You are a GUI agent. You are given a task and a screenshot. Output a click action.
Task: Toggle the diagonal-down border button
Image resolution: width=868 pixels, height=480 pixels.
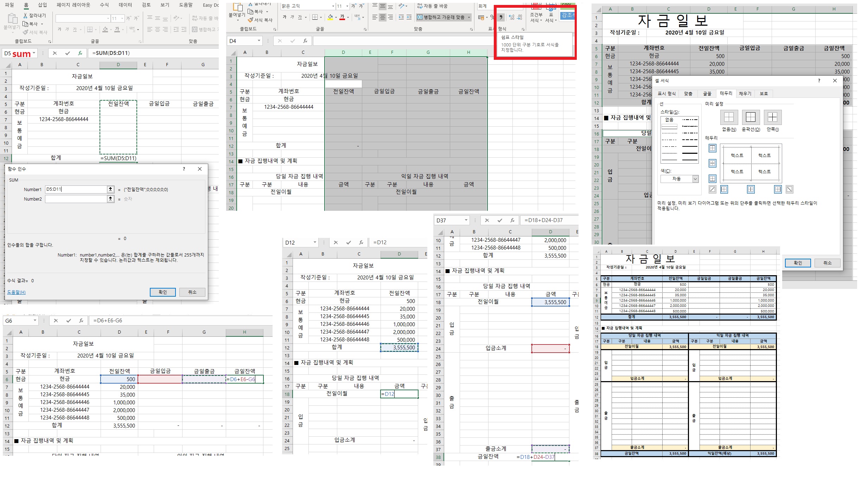point(790,189)
